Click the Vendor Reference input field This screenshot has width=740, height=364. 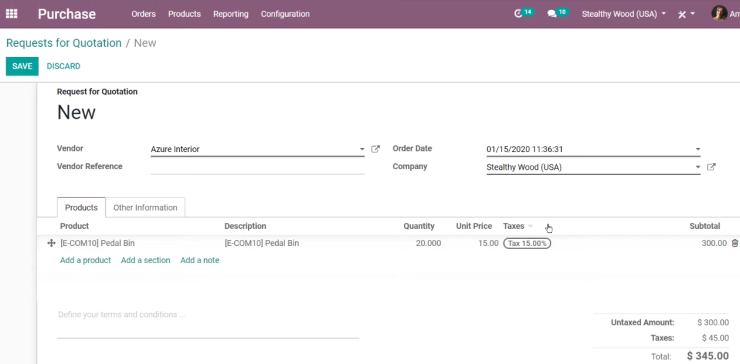pyautogui.click(x=258, y=167)
